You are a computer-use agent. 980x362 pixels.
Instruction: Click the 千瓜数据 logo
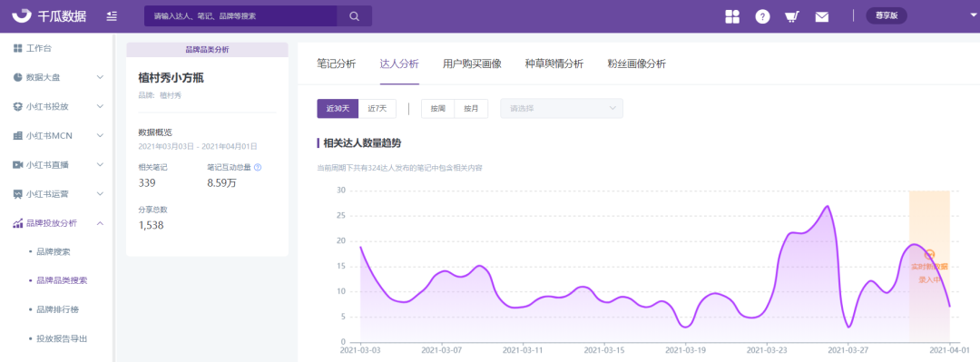49,16
